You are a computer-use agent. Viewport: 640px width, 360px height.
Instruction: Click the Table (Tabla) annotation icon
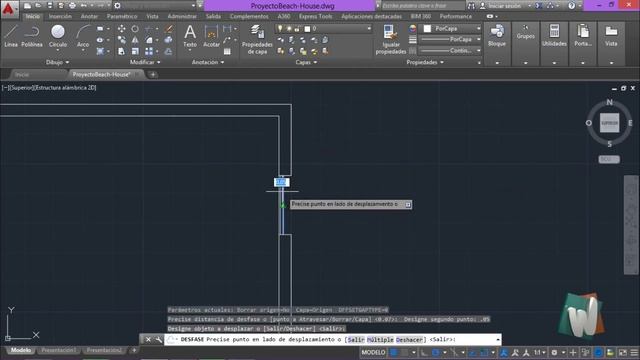tap(227, 51)
